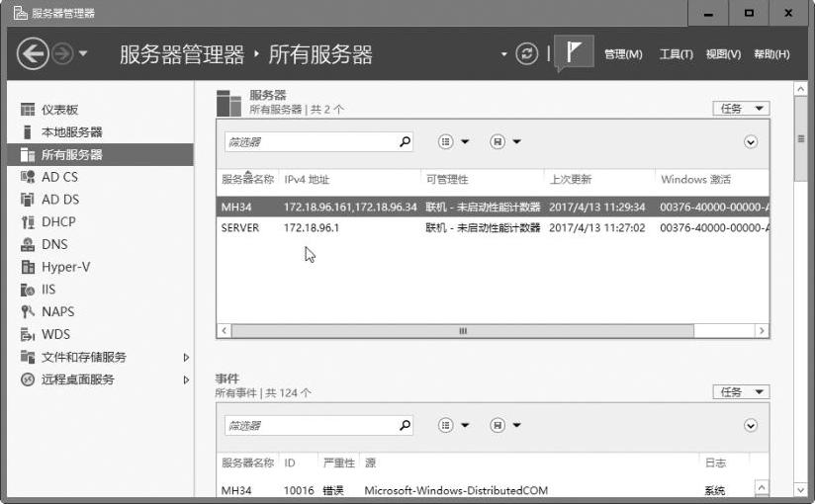Click the forward navigation arrow button
Viewport: 815px width, 504px height.
[x=63, y=53]
